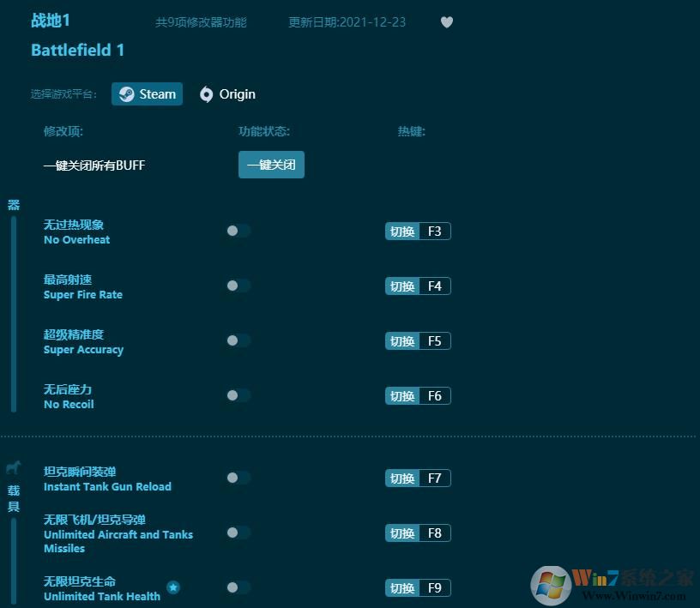Select the Origin platform tab
700x608 pixels.
[x=227, y=94]
